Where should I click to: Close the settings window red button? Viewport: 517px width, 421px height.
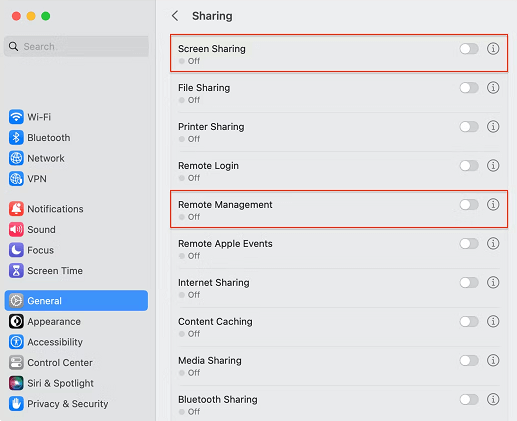pyautogui.click(x=16, y=16)
